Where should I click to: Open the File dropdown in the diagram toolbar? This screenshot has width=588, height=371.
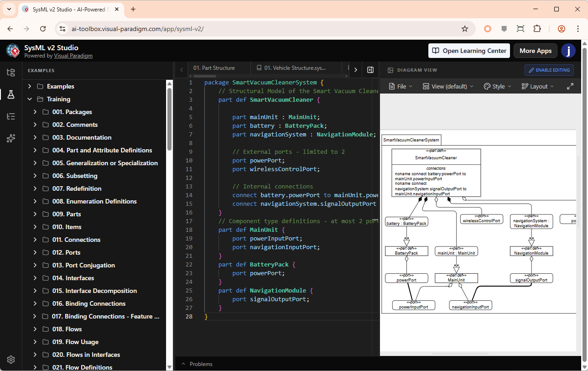400,86
